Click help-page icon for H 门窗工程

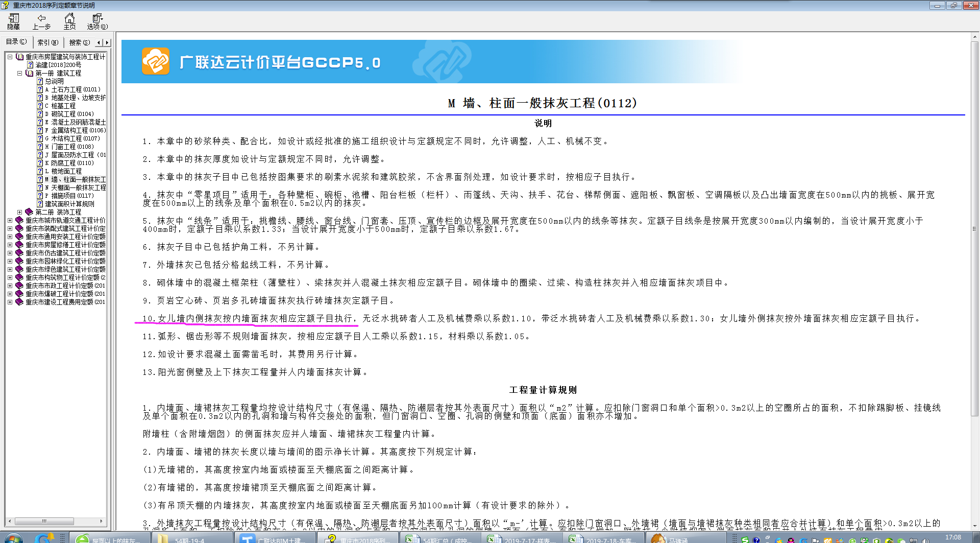(40, 147)
